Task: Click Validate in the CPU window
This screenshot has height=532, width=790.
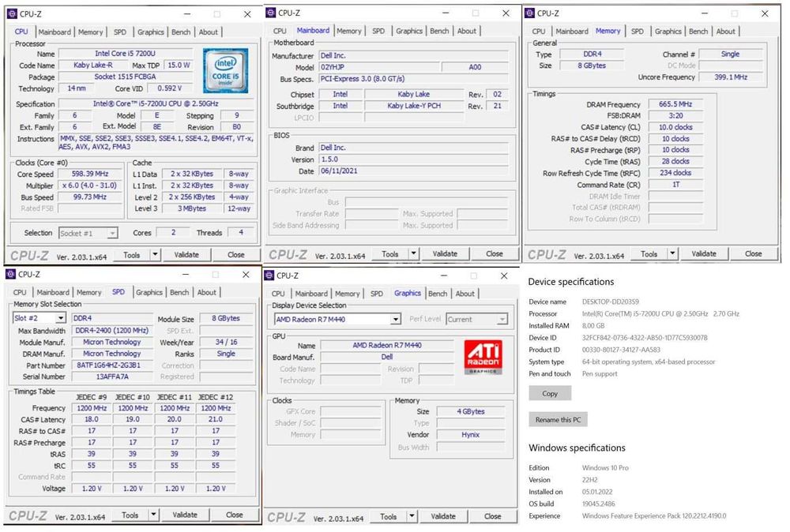Action: pyautogui.click(x=186, y=255)
